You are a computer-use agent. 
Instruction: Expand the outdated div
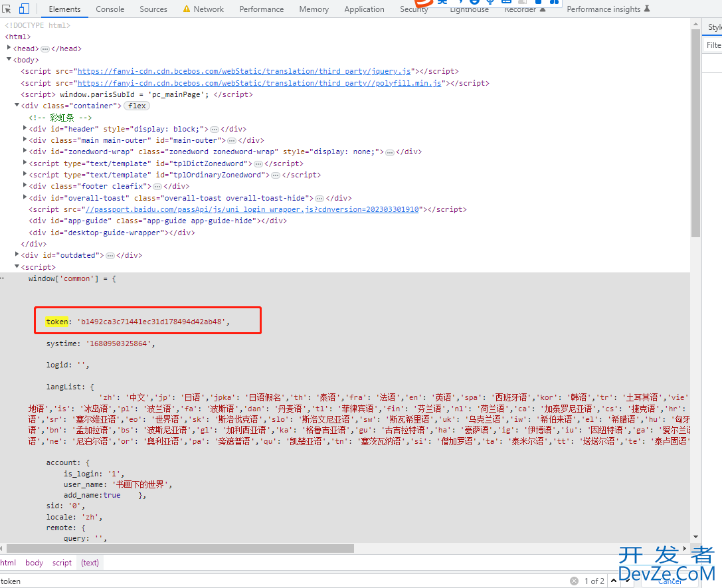[17, 254]
